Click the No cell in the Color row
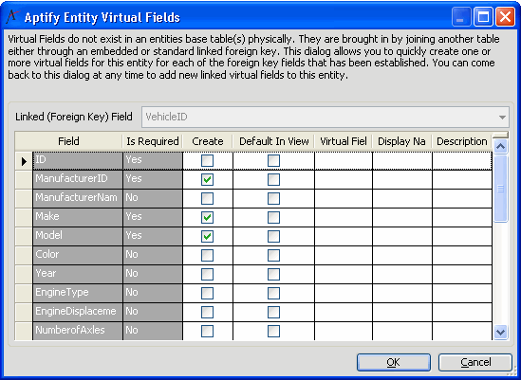Screen dimensions: 528x387 (153, 255)
